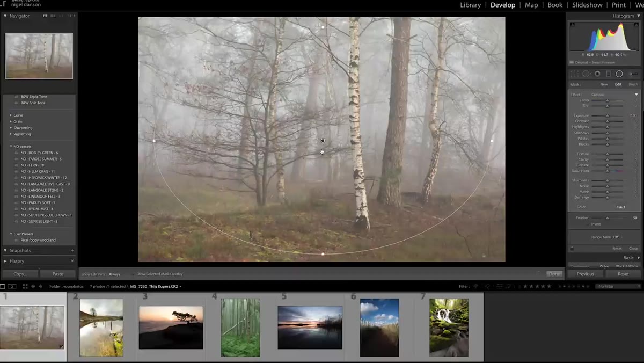Expand the Vignetting preset group

[x=11, y=134]
